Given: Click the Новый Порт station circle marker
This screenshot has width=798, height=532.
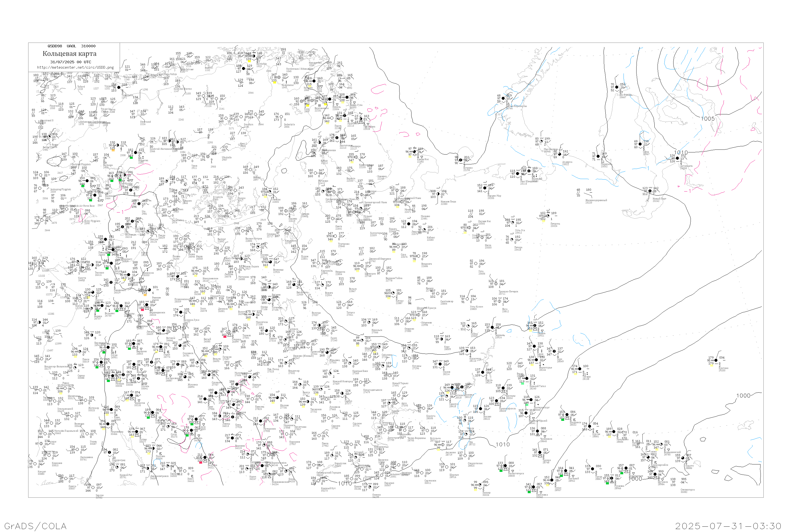Looking at the screenshot, I should click(650, 191).
